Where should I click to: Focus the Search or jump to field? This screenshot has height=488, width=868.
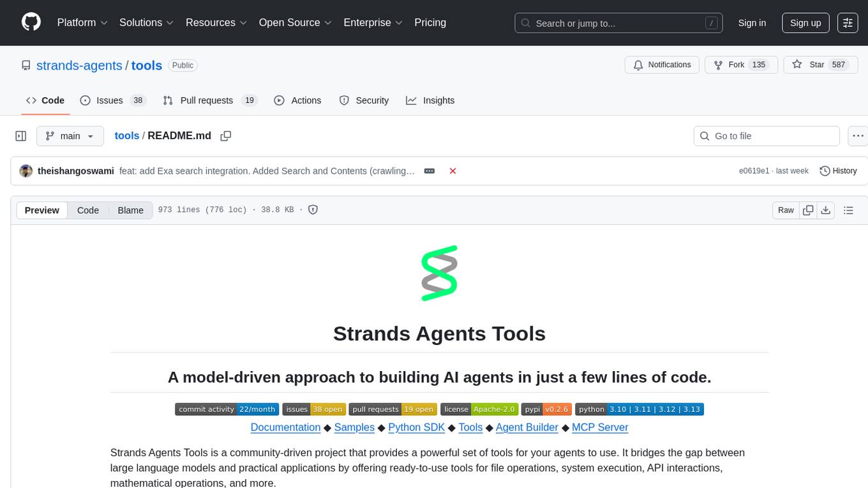point(620,23)
